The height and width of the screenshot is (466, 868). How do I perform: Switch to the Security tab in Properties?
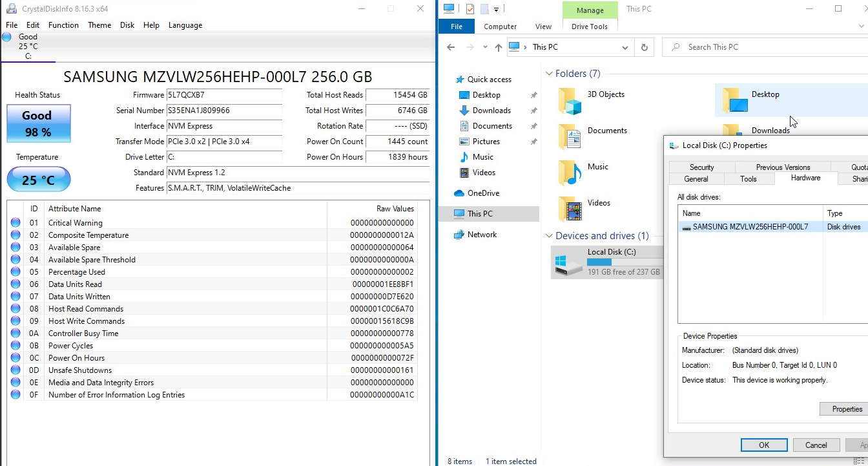point(701,167)
